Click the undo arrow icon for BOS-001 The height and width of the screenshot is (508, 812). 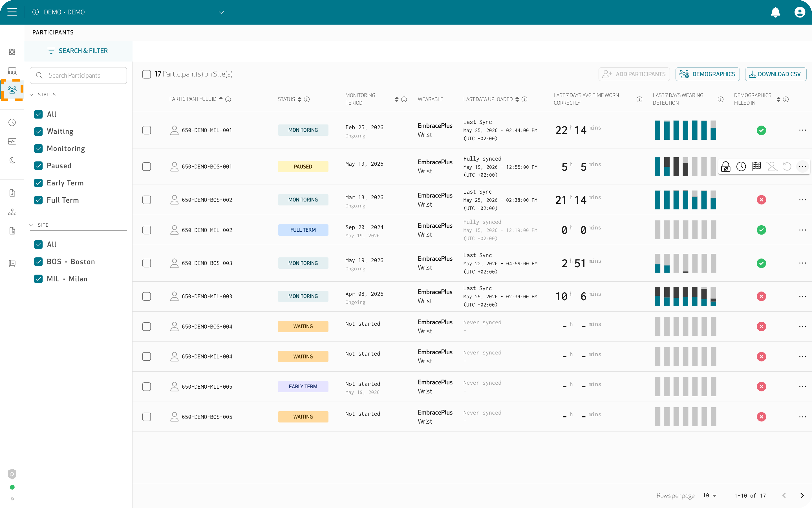click(787, 166)
